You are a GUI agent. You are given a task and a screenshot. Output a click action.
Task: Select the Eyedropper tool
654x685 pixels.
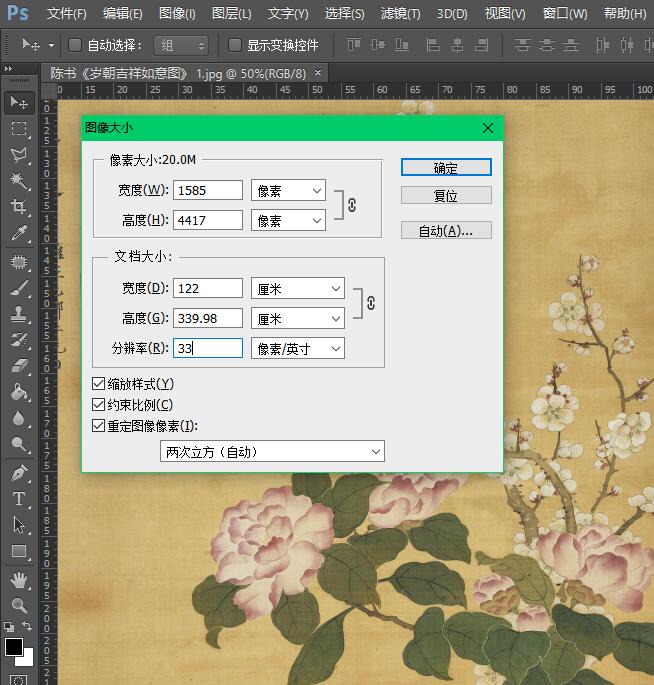pos(19,233)
